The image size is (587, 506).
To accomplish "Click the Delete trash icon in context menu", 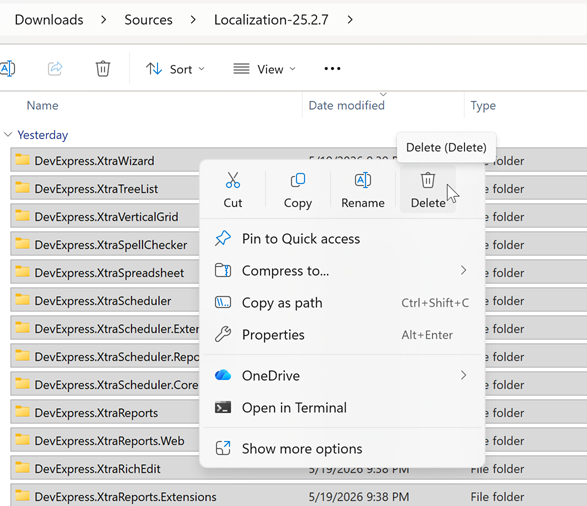I will (428, 180).
